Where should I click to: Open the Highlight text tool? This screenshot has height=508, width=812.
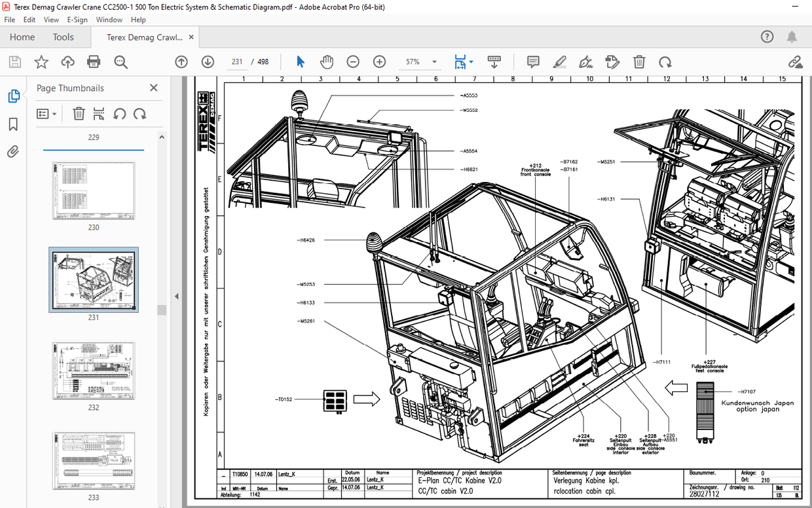(559, 62)
